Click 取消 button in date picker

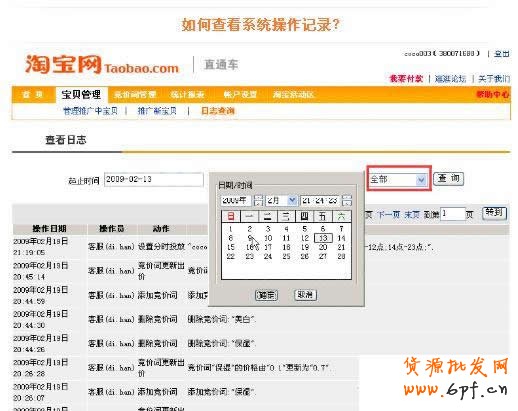305,295
